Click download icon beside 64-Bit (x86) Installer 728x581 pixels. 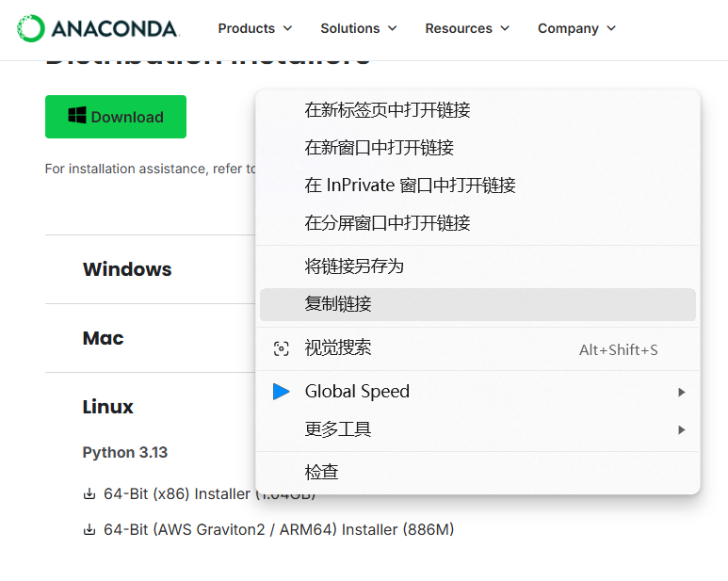coord(89,494)
